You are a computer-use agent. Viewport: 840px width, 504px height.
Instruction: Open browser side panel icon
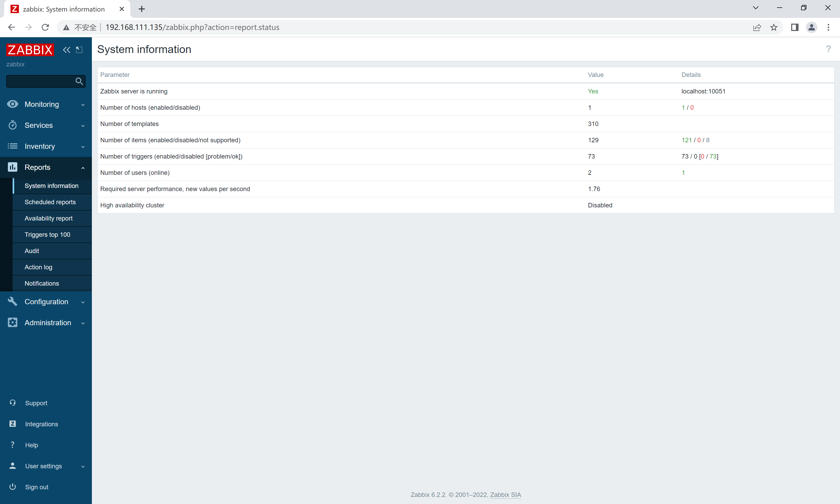click(x=795, y=27)
